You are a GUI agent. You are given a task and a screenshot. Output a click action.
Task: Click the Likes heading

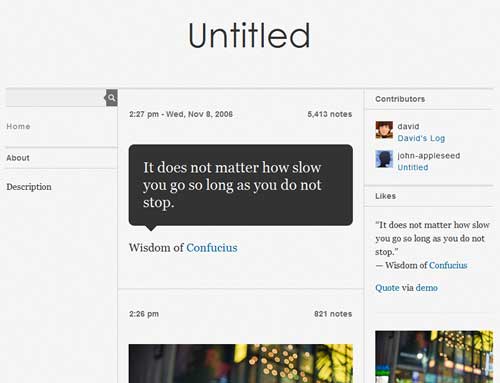[385, 196]
